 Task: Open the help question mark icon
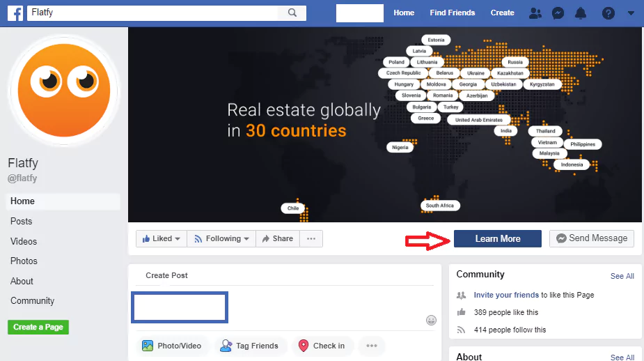click(x=608, y=13)
